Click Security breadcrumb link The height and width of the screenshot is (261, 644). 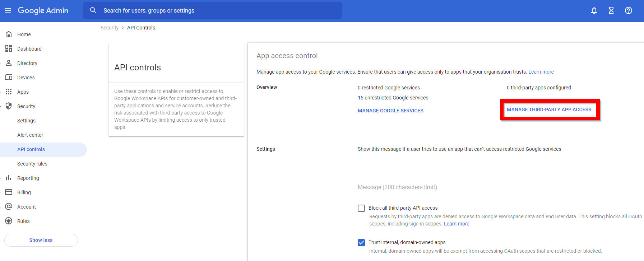(x=110, y=28)
